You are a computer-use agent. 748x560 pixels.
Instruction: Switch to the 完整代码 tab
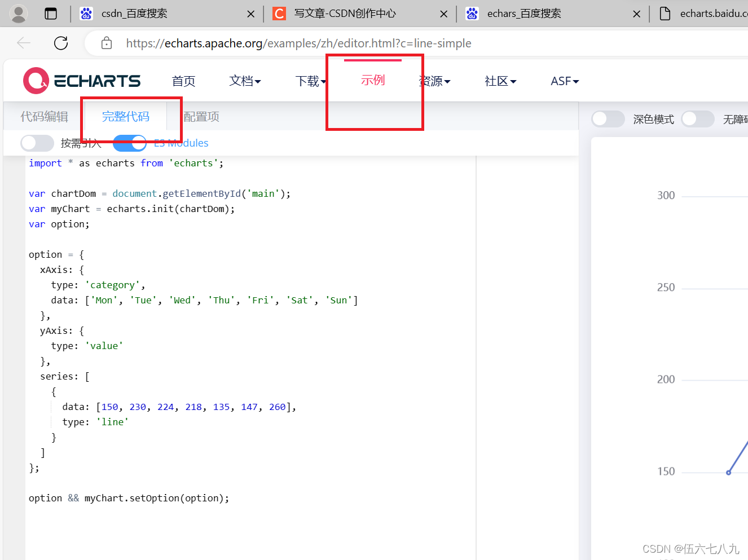point(125,116)
